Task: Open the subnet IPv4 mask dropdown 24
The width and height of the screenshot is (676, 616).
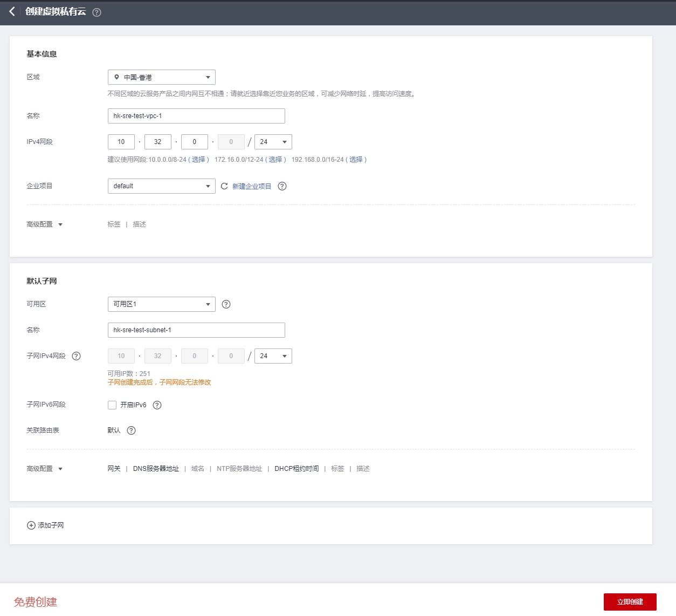Action: [273, 356]
